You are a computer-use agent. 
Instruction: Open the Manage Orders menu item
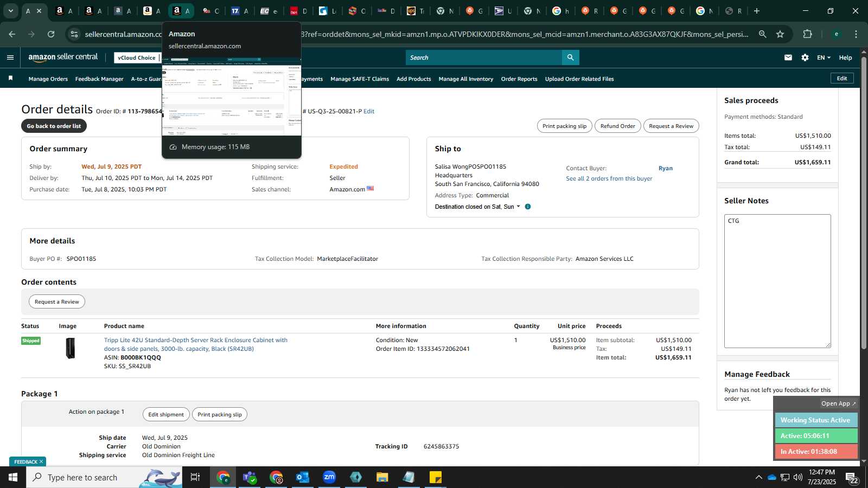[48, 79]
